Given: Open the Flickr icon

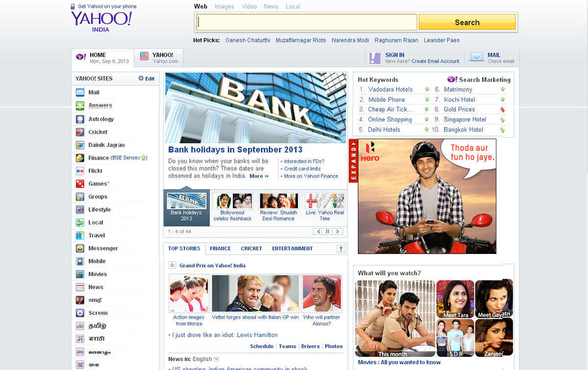Looking at the screenshot, I should point(80,171).
